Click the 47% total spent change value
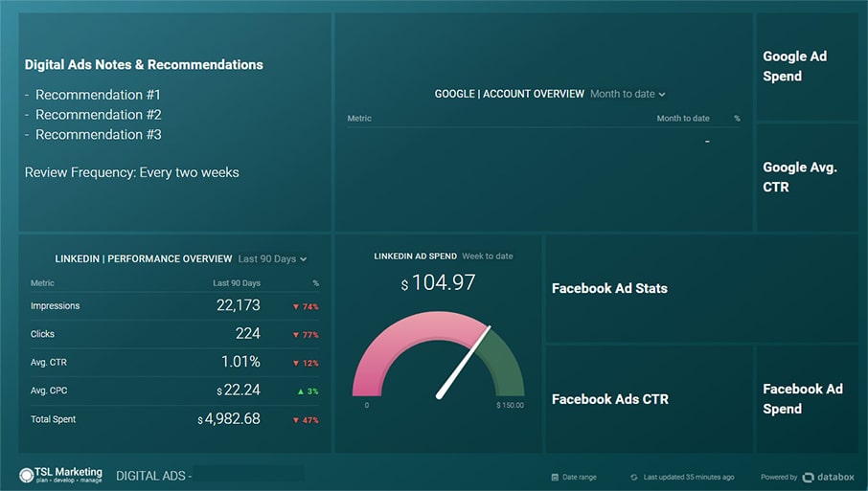Image resolution: width=868 pixels, height=491 pixels. (x=310, y=420)
